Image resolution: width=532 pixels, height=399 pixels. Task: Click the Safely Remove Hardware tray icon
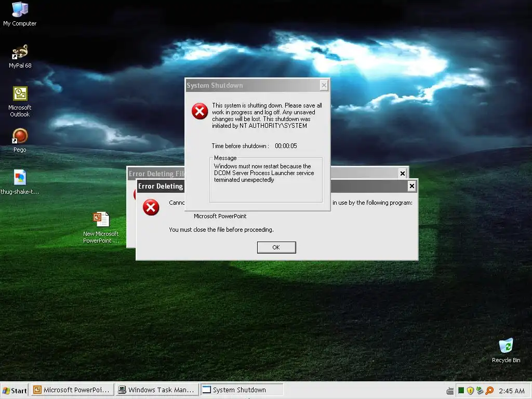480,391
